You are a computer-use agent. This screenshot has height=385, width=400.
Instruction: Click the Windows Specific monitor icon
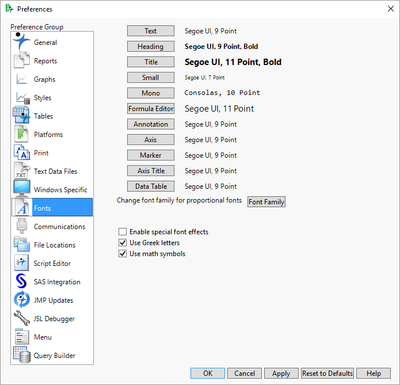click(22, 189)
